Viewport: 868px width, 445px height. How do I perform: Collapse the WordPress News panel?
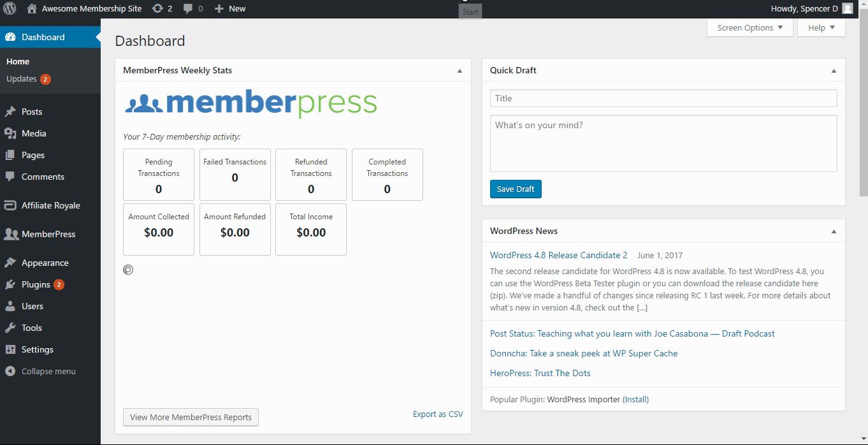834,231
